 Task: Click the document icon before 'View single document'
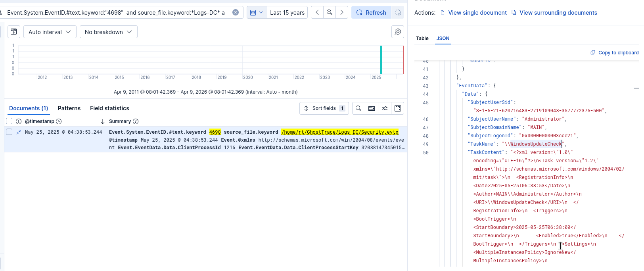[x=443, y=13]
